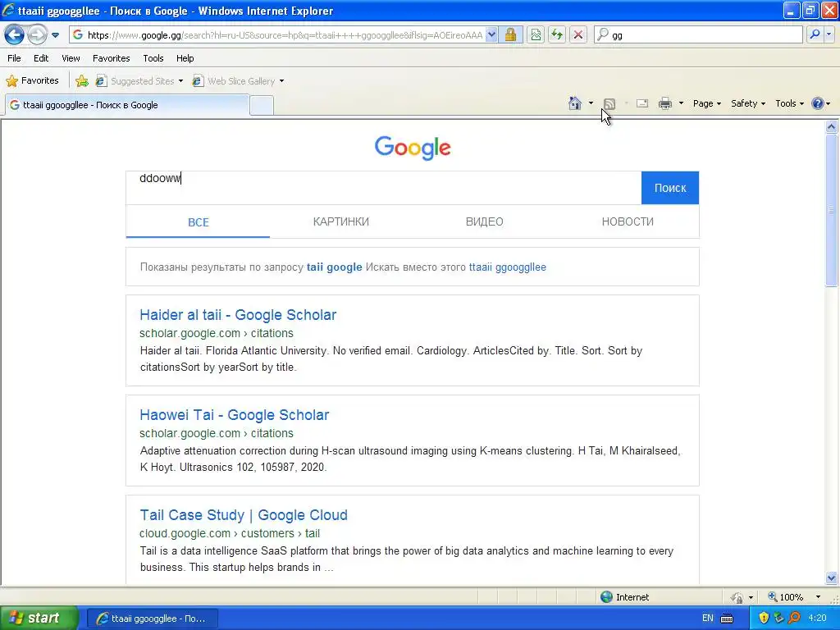
Task: Open the Favorites menu in menu bar
Action: click(111, 58)
